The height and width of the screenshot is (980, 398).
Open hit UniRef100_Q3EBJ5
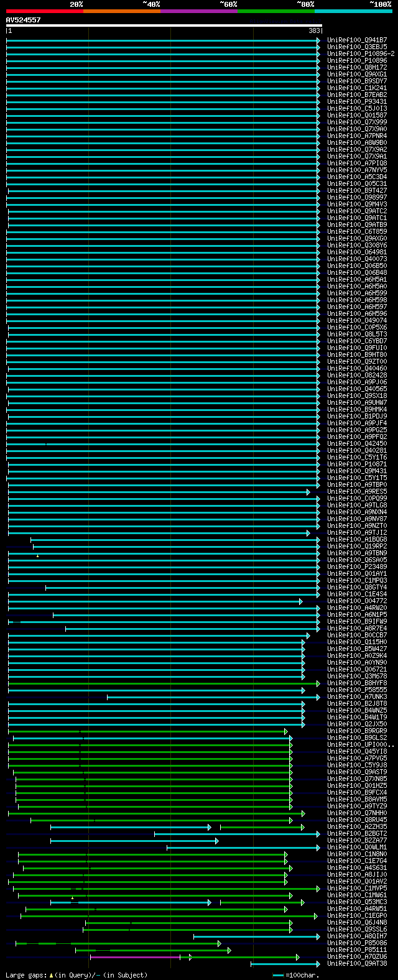(x=357, y=47)
